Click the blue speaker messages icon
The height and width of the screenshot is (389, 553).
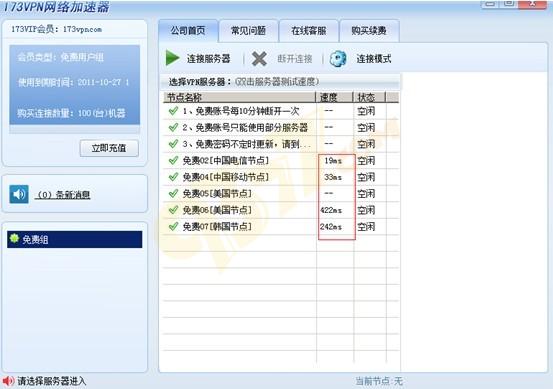click(19, 194)
